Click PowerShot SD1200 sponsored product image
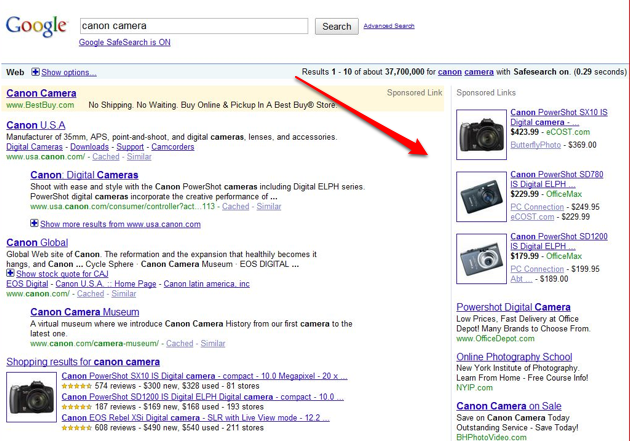The height and width of the screenshot is (441, 630). point(481,259)
